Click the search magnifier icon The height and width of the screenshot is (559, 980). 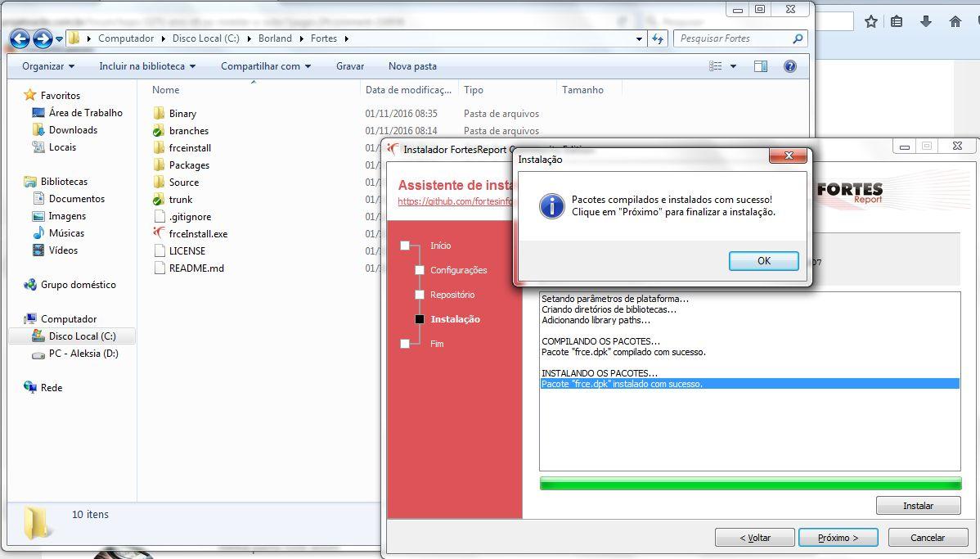point(798,38)
